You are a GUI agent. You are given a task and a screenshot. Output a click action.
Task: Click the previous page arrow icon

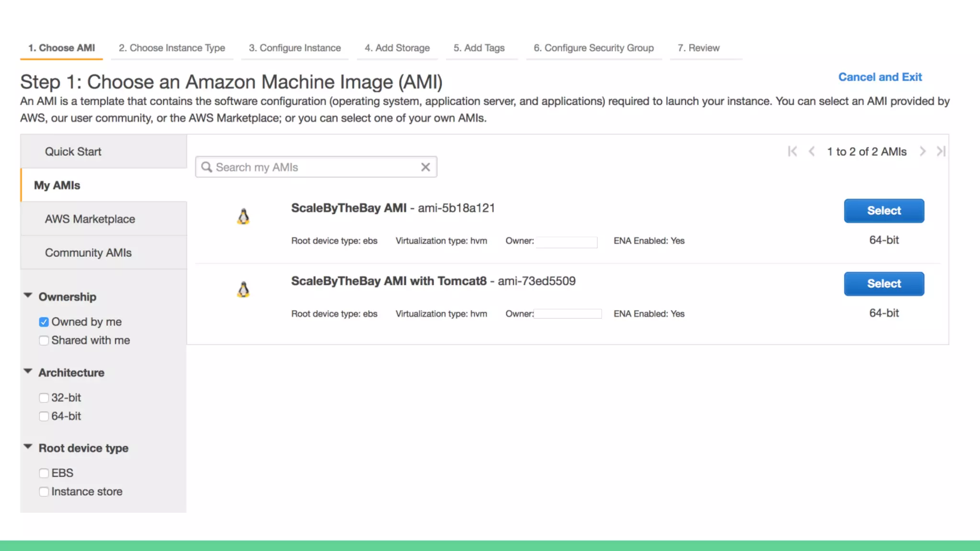(x=812, y=152)
